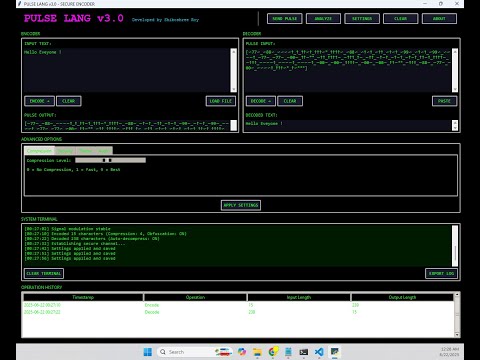
Task: Click the 'Signal modulation stable' terminal line
Action: [67, 229]
